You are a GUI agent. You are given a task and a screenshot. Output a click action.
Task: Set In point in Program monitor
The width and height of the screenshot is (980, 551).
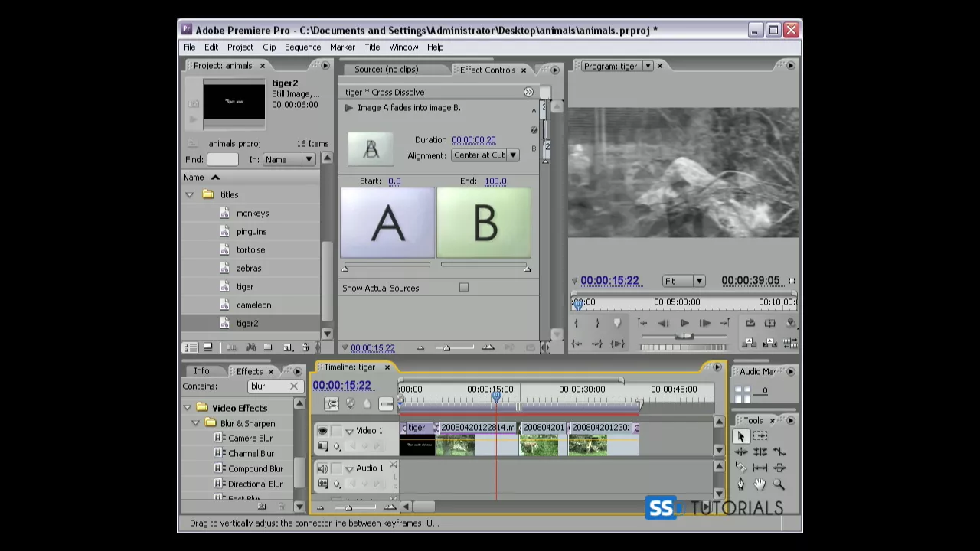tap(576, 323)
